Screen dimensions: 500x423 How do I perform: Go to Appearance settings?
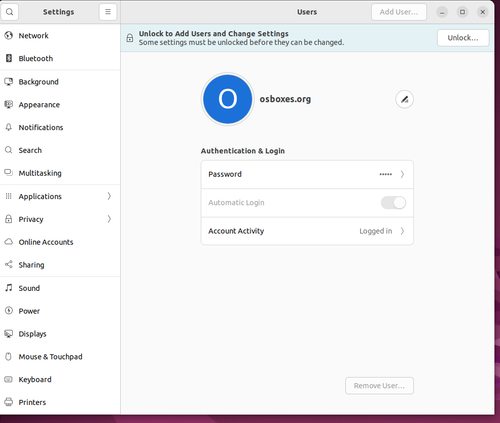[60, 104]
